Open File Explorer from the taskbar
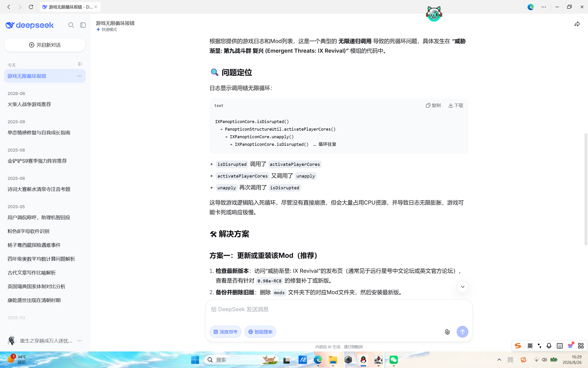Image resolution: width=588 pixels, height=368 pixels. point(333,360)
